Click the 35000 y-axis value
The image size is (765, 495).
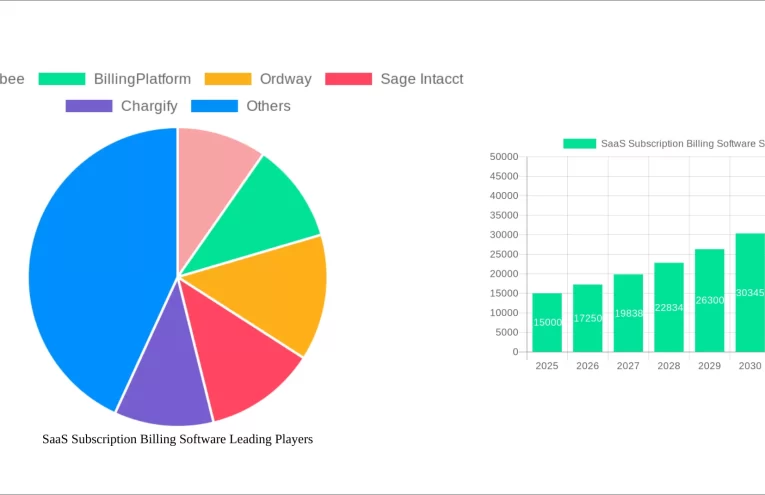pos(504,215)
